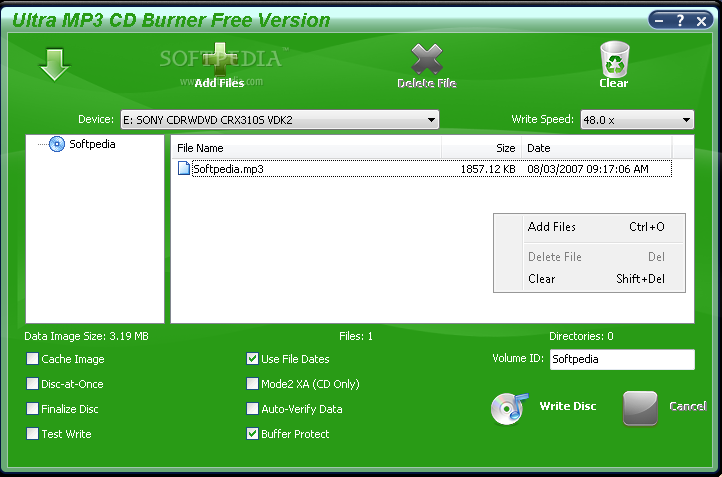Select the Softpedia disc icon in tree
The height and width of the screenshot is (477, 722).
coord(57,144)
